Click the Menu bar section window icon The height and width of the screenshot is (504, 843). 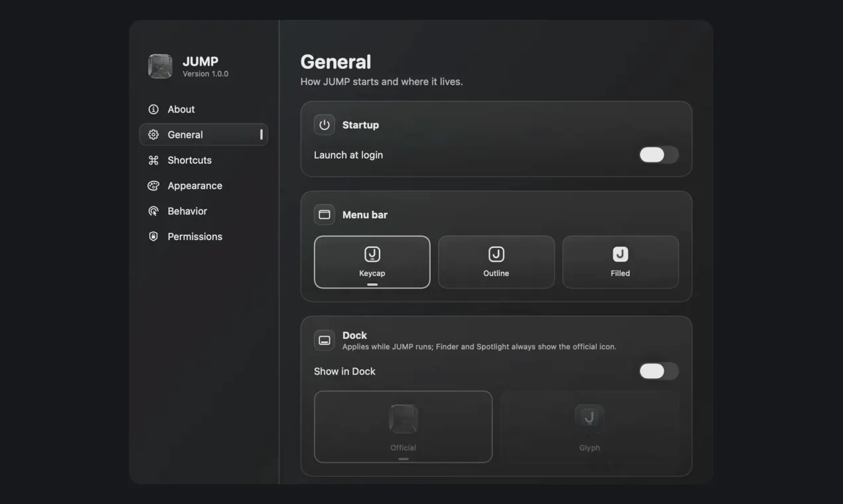click(x=325, y=215)
